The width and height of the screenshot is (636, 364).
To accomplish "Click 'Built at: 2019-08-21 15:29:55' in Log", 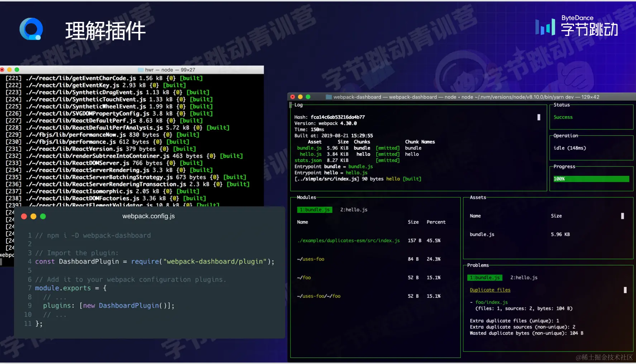I will point(334,136).
